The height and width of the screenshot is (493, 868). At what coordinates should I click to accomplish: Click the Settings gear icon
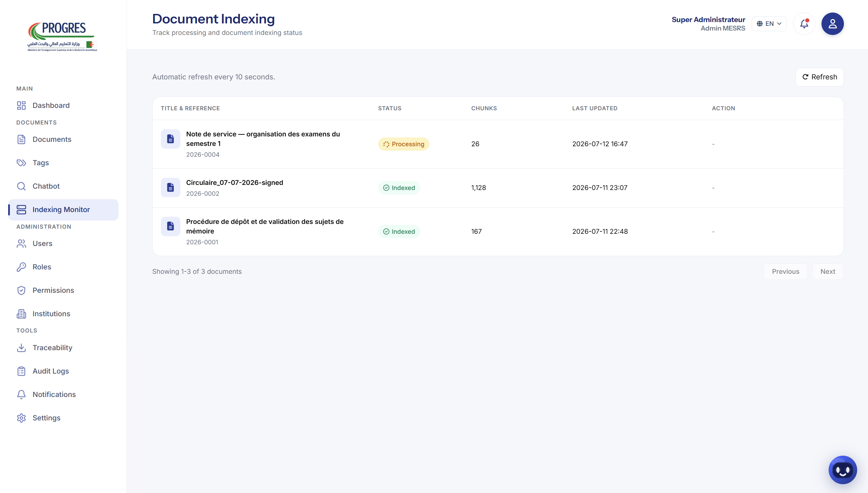click(21, 418)
